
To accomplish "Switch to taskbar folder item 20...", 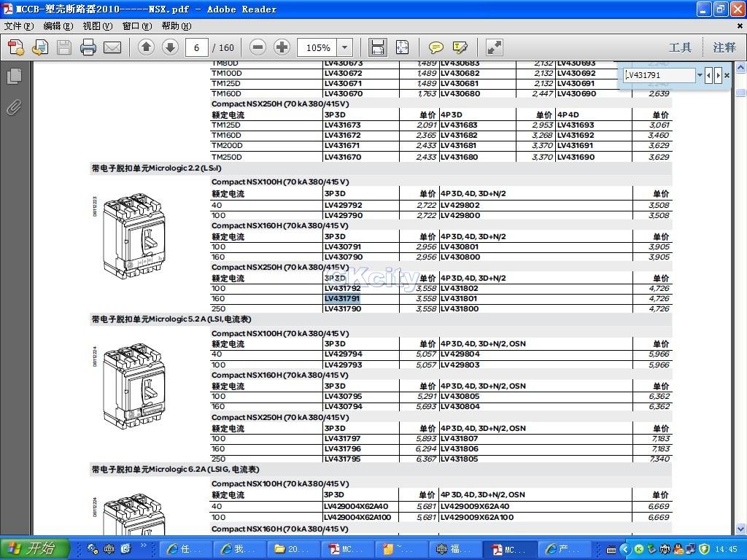I will [x=293, y=549].
